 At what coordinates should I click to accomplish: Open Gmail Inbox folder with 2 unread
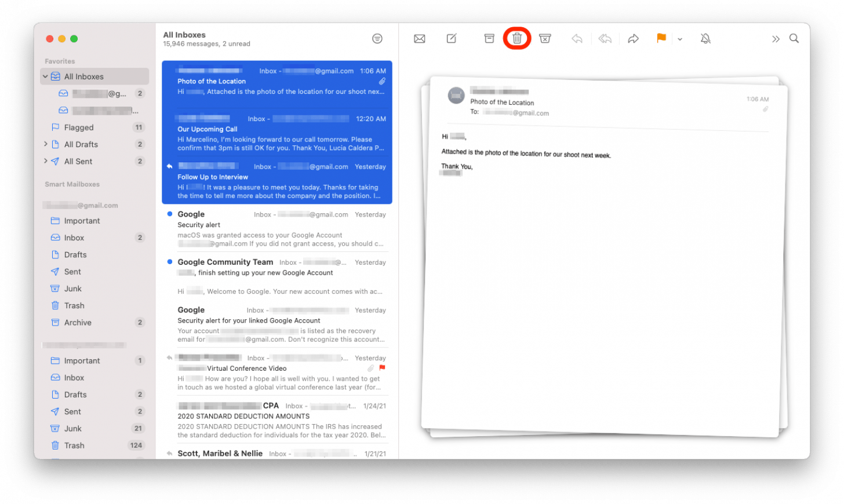(94, 238)
